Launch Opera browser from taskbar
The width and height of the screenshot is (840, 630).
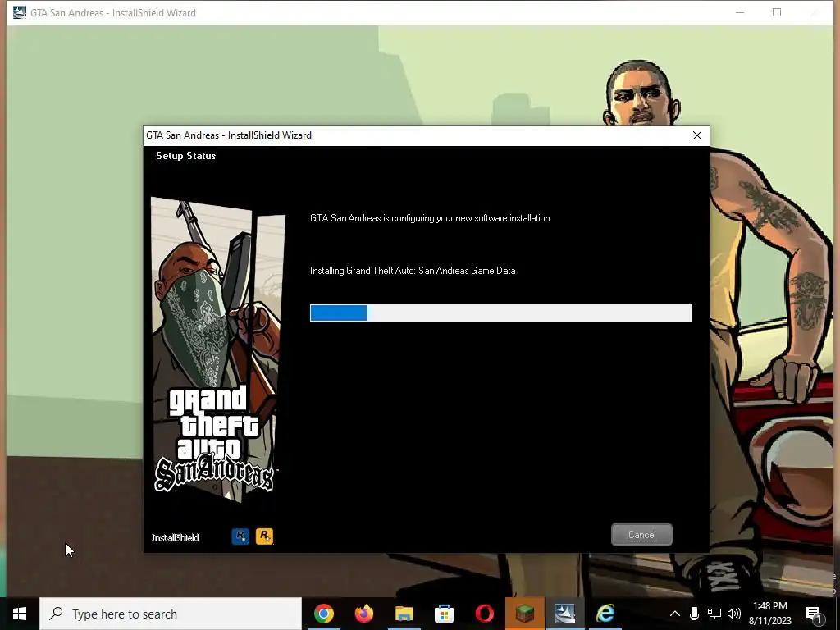click(x=484, y=614)
